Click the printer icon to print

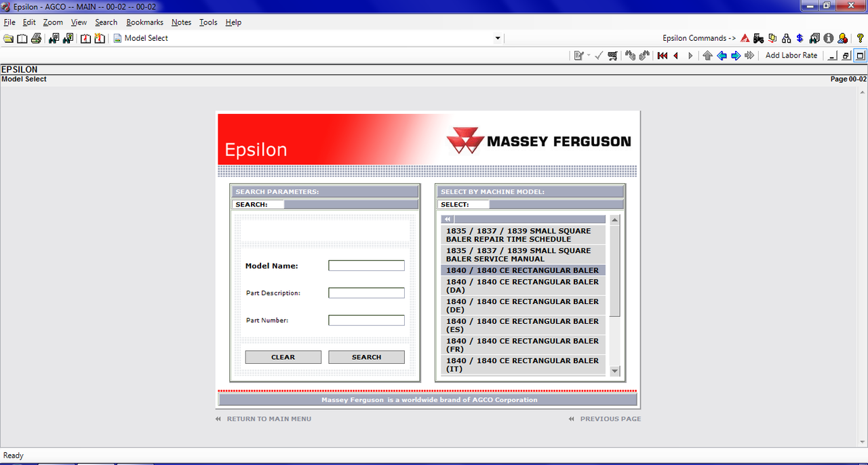[x=36, y=38]
